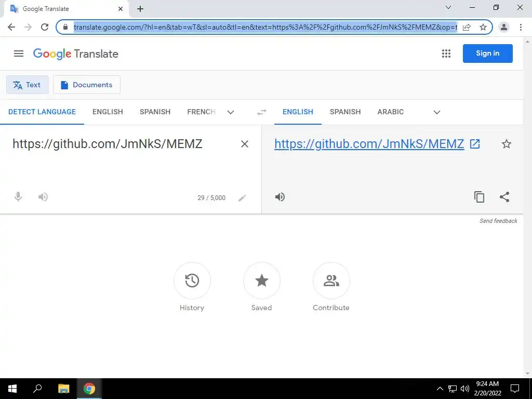Turn on handwriting pencil input
The image size is (532, 399).
(x=242, y=198)
